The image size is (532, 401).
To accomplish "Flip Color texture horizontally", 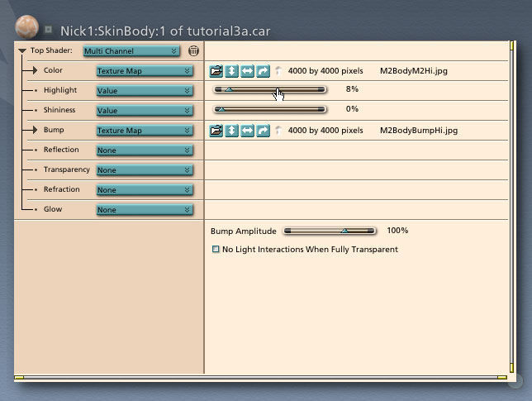I will pos(247,71).
